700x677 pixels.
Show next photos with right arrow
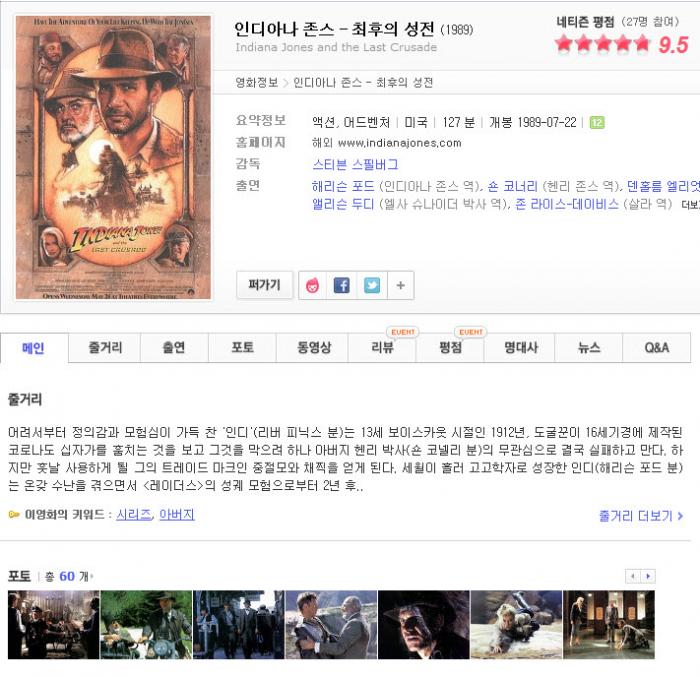point(648,576)
